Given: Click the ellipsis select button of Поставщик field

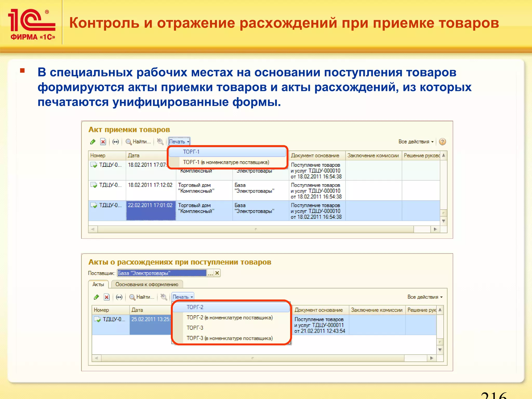Looking at the screenshot, I should click(210, 273).
